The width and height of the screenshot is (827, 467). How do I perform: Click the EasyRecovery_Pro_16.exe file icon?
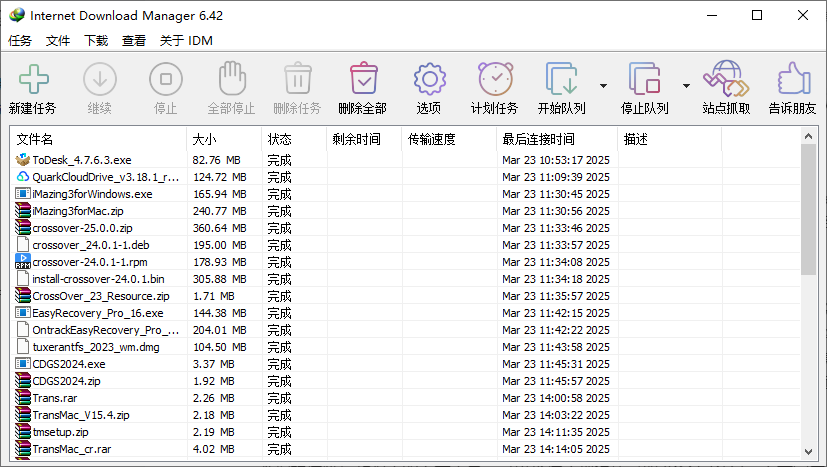pos(23,312)
